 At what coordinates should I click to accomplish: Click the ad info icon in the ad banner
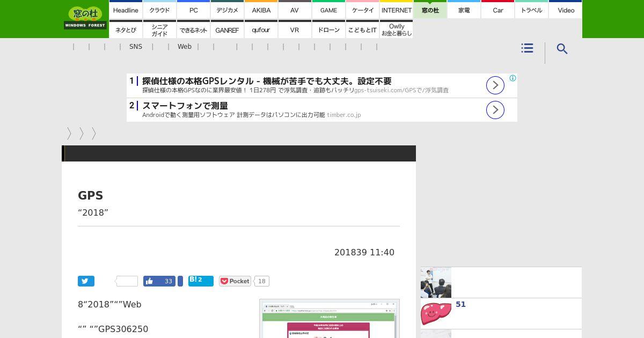(513, 78)
